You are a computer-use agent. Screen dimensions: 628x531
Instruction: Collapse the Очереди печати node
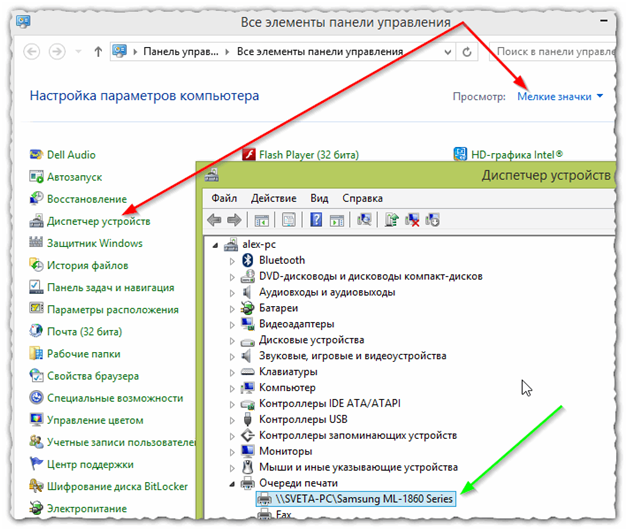(x=233, y=482)
